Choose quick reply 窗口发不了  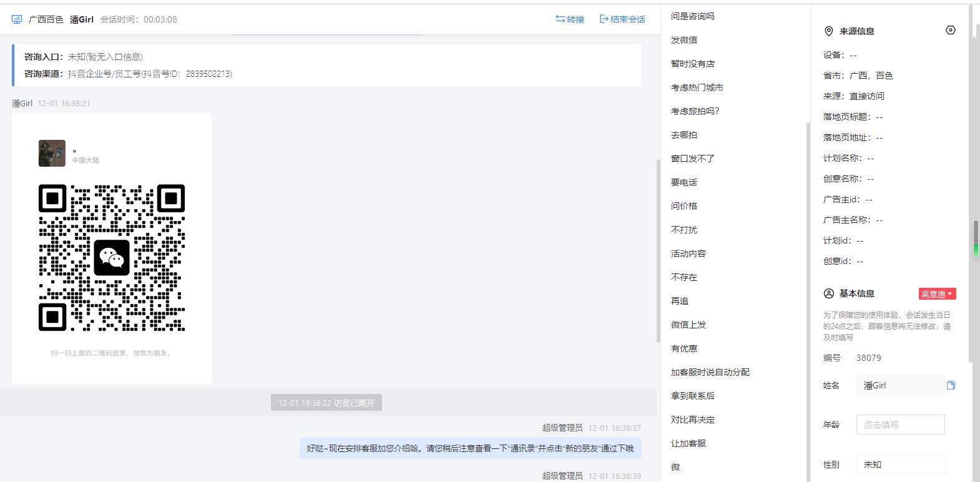693,159
